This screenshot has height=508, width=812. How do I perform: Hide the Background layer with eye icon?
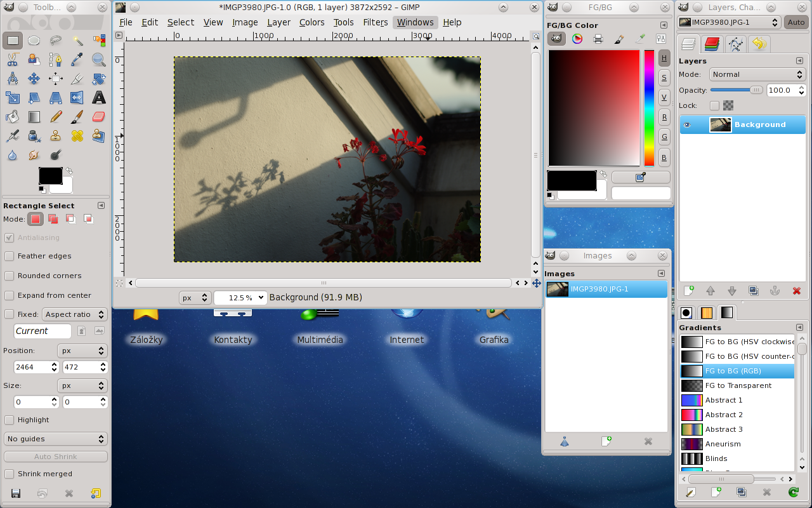686,125
